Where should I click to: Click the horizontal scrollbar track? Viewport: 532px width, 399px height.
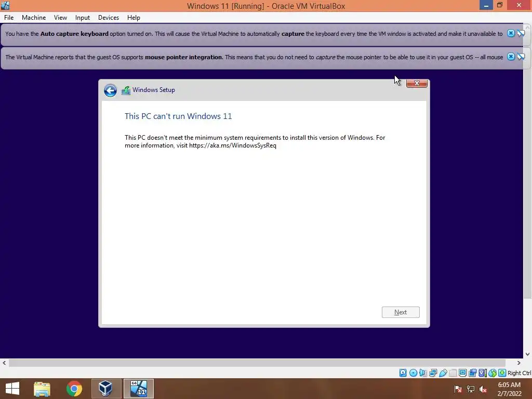[x=257, y=363]
